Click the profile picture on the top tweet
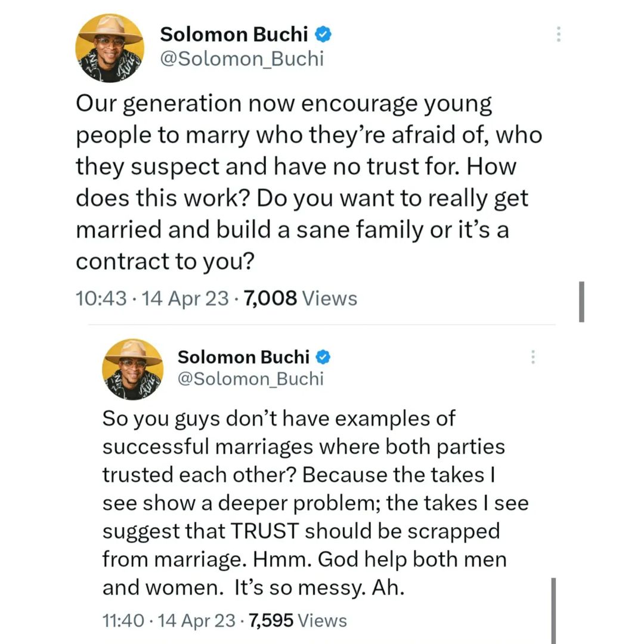The image size is (644, 644). (109, 48)
